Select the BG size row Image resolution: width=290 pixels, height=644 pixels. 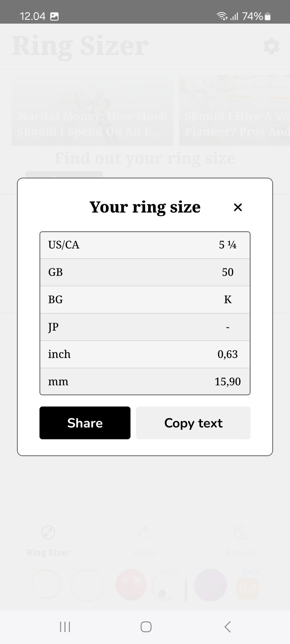pyautogui.click(x=145, y=300)
